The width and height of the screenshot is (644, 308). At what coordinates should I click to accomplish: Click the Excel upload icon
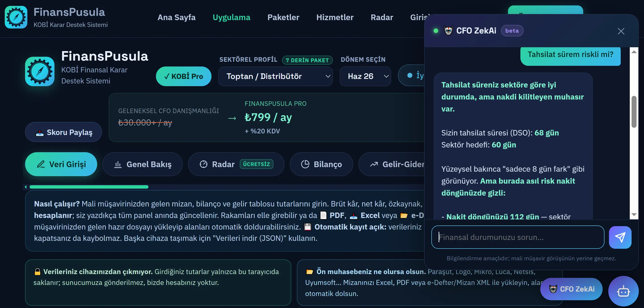coord(353,216)
